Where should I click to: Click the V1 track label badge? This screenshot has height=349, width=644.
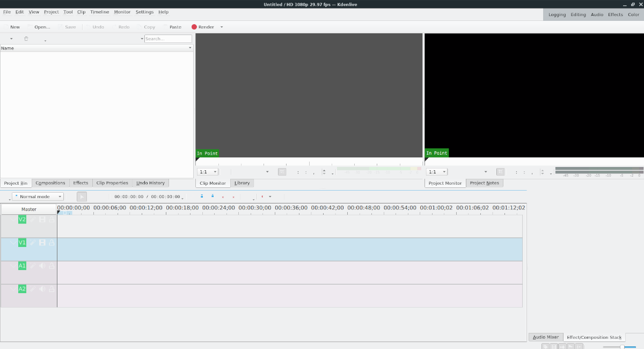pos(22,243)
